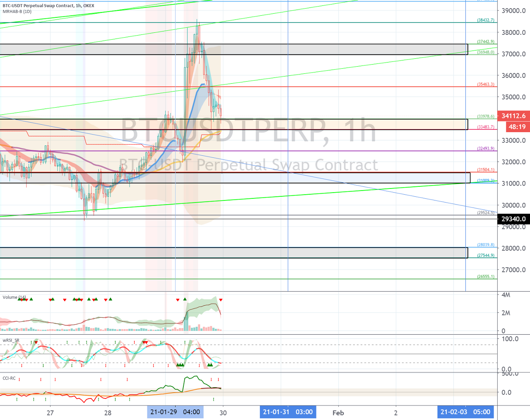Click the (36948.0) level label
Screen dimensions: 530x420
coord(486,52)
